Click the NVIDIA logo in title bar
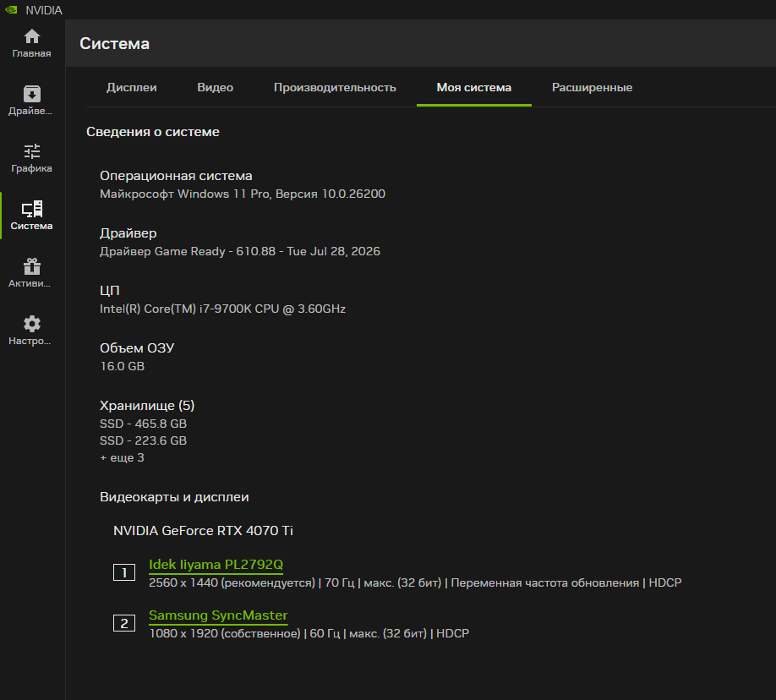This screenshot has height=700, width=776. click(x=11, y=10)
